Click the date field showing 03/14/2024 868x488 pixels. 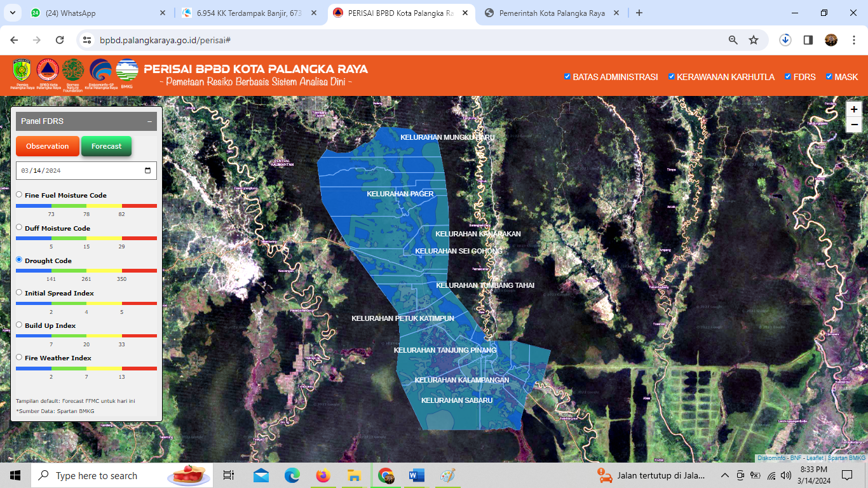pos(86,170)
